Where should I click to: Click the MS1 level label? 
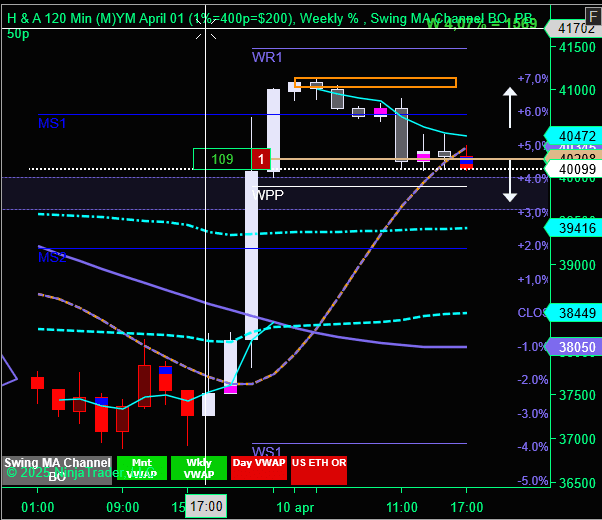52,124
